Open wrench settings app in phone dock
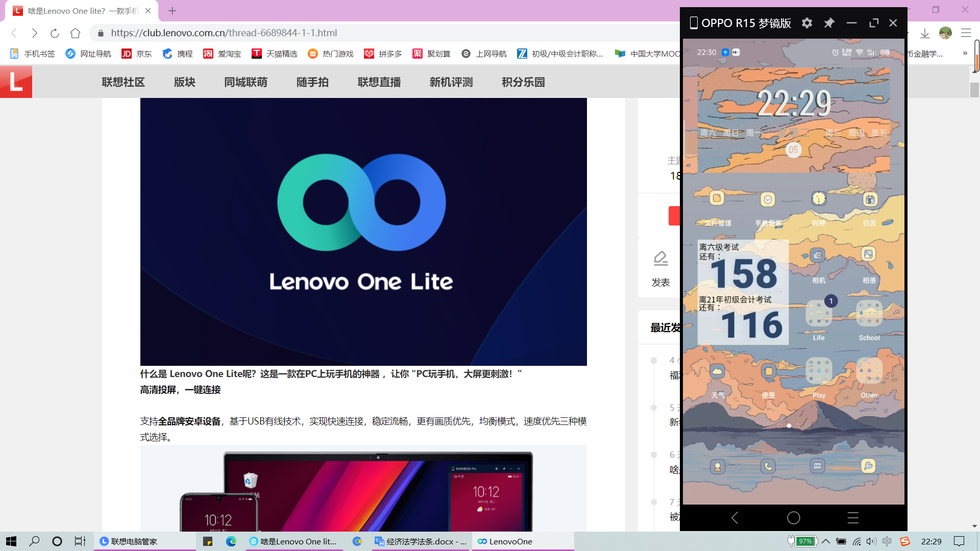 [868, 466]
